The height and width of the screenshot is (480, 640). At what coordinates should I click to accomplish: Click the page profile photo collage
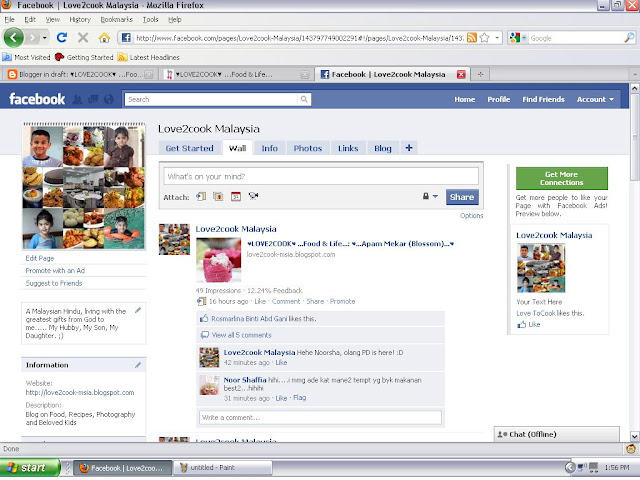[83, 187]
